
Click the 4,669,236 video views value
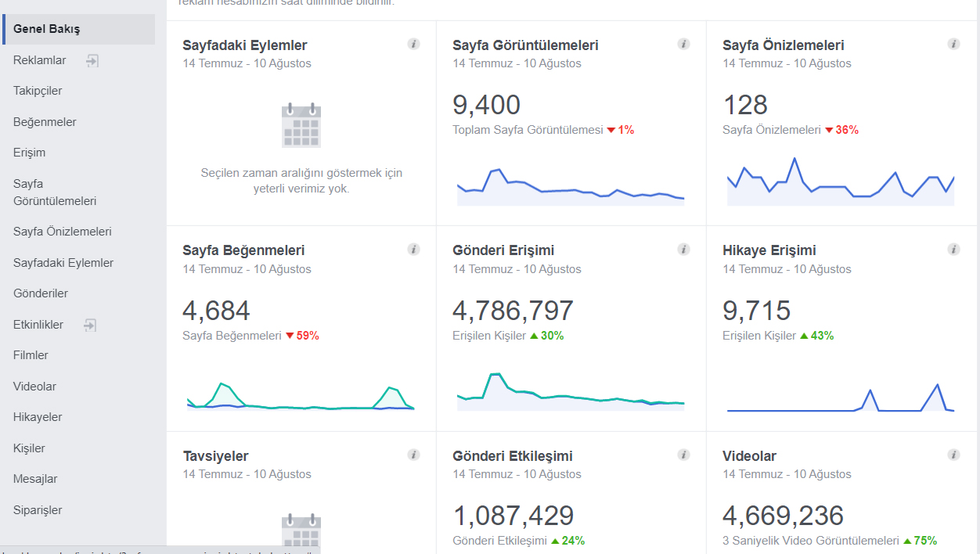click(783, 516)
